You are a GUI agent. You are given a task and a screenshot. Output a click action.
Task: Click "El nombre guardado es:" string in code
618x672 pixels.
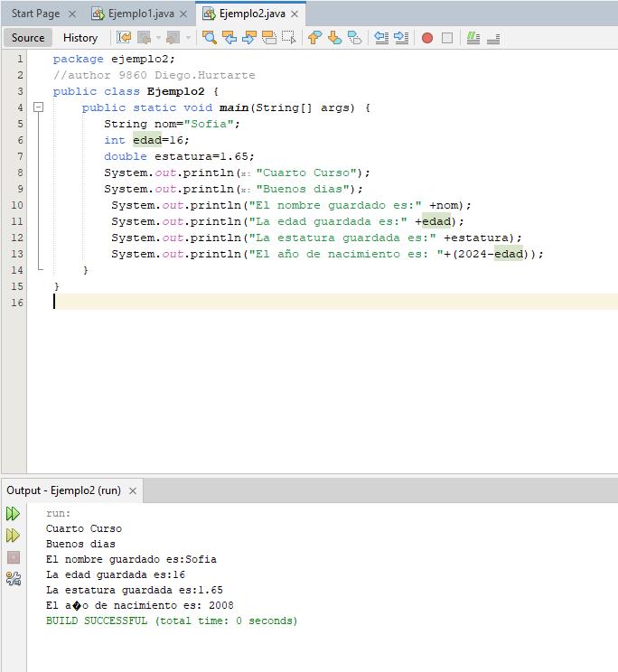click(335, 205)
